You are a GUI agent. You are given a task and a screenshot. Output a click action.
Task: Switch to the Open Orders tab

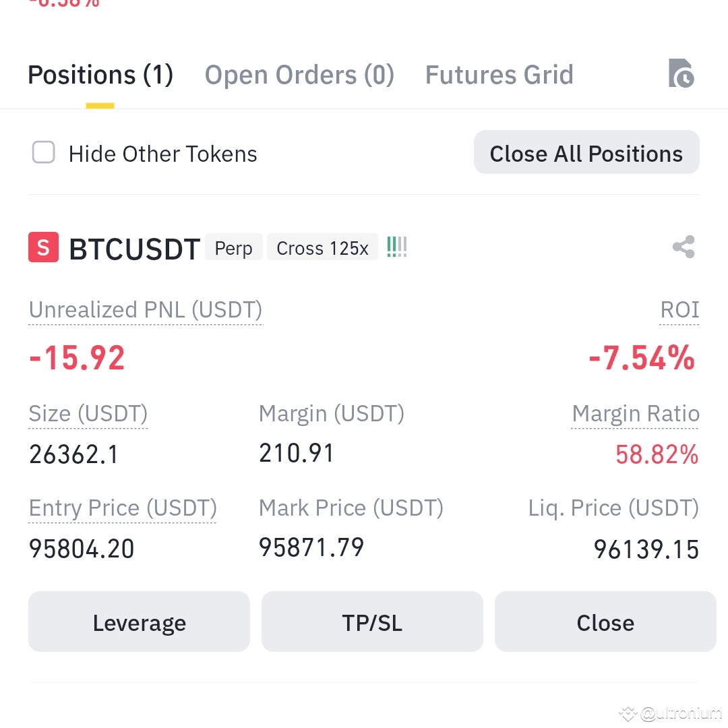click(x=299, y=74)
